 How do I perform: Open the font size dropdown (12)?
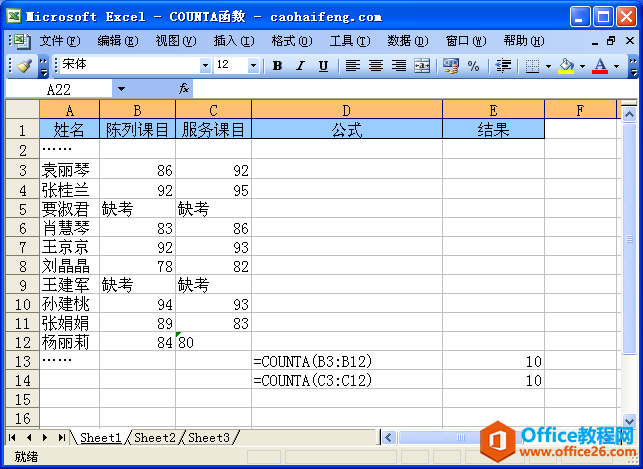pyautogui.click(x=253, y=66)
